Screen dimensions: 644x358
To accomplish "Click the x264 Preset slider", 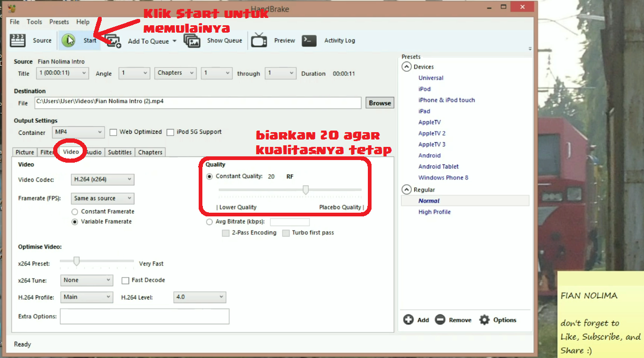I will click(96, 261).
